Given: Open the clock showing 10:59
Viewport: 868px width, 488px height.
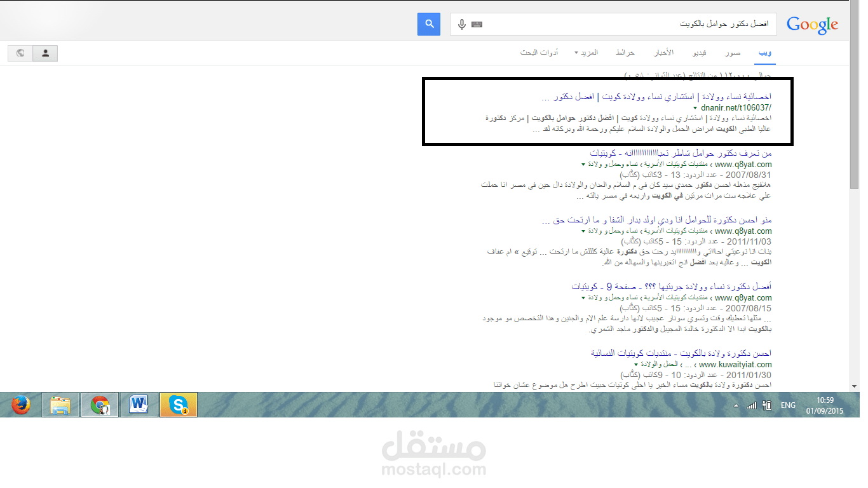Looking at the screenshot, I should (x=825, y=400).
